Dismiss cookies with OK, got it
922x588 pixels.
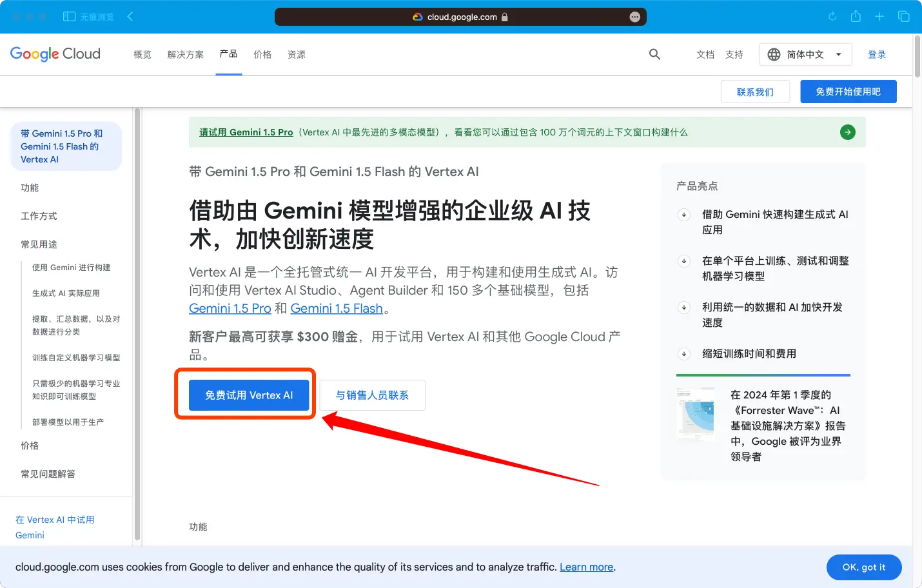[864, 567]
